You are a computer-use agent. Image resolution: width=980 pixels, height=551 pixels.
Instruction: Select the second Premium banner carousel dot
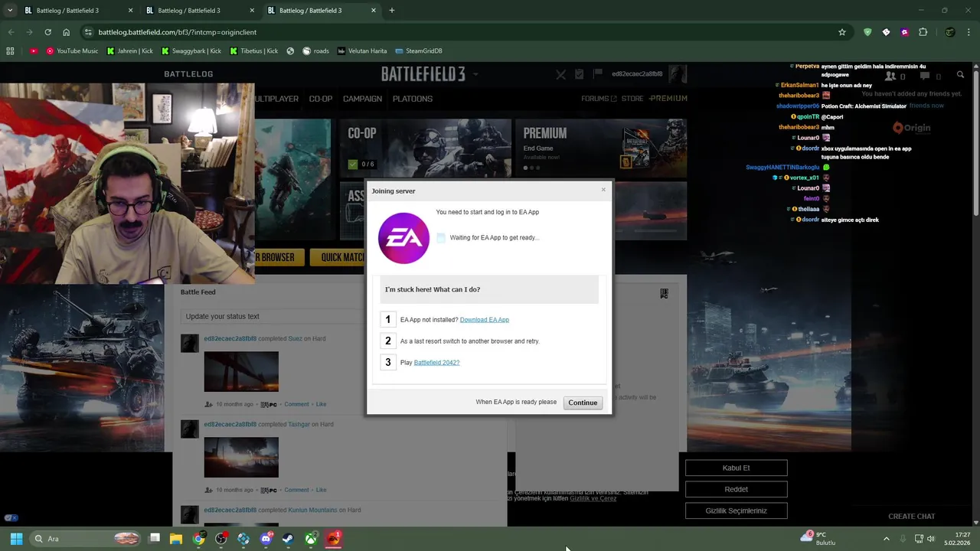[531, 168]
